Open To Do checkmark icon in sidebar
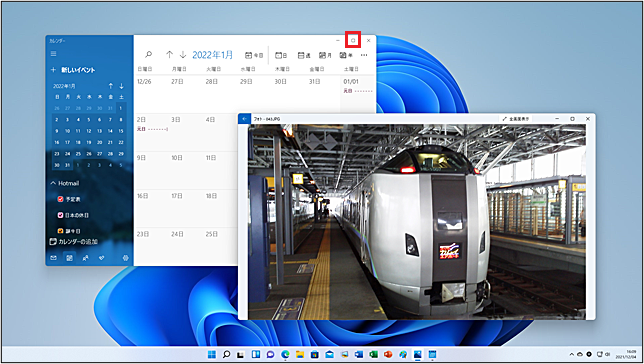Image resolution: width=644 pixels, height=364 pixels. pyautogui.click(x=101, y=258)
